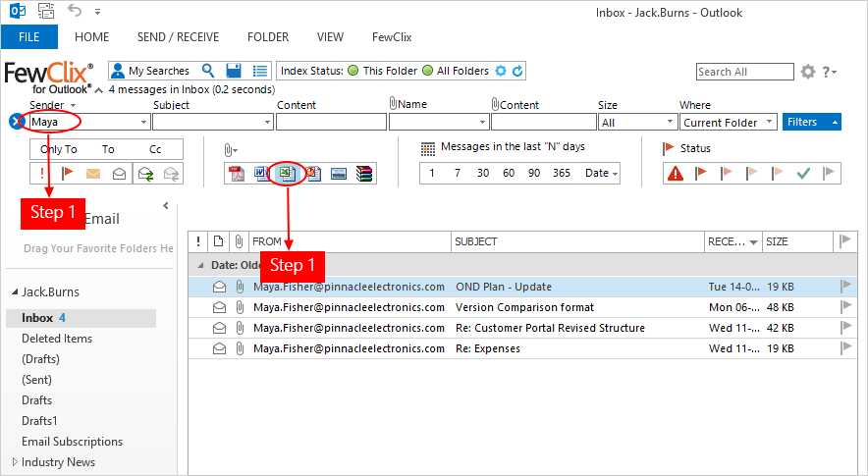Sort messages by SIZE column header
This screenshot has height=476, width=868.
point(797,241)
